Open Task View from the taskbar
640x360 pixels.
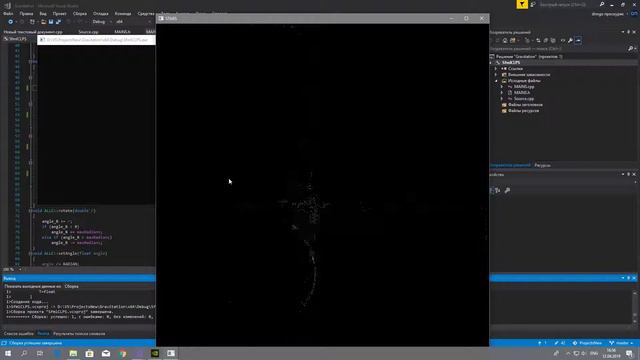point(40,353)
